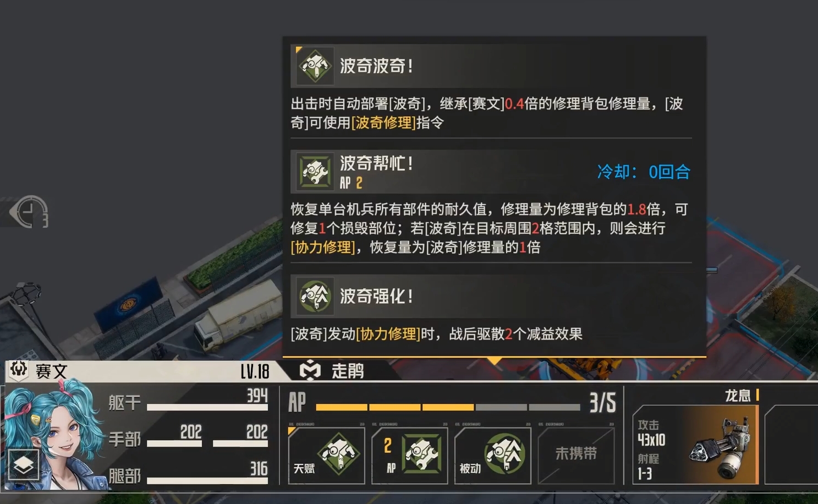Viewport: 818px width, 504px height.
Task: Click the 波奇波奇! skill icon in tooltip
Action: [315, 66]
